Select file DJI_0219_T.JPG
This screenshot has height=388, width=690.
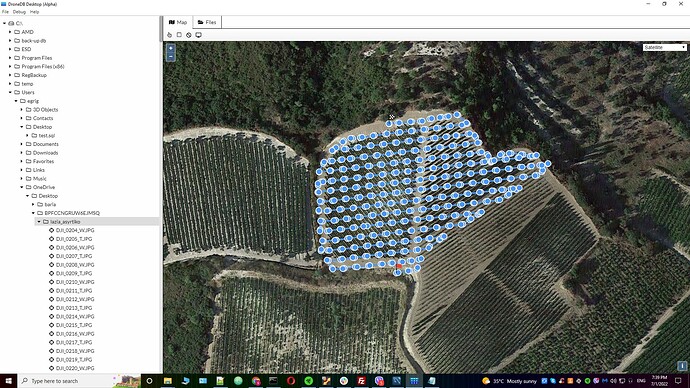[x=74, y=359]
